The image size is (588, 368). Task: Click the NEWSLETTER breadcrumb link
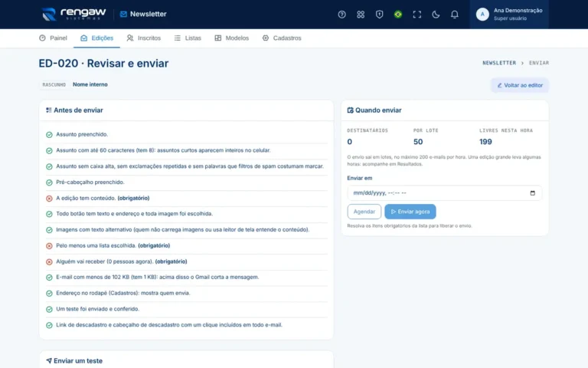(x=499, y=63)
